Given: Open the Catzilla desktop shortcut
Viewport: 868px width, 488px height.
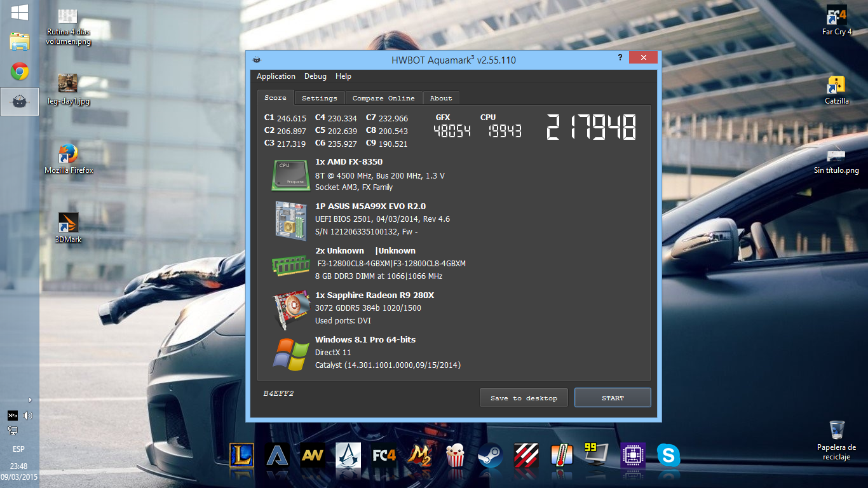Looking at the screenshot, I should 836,90.
